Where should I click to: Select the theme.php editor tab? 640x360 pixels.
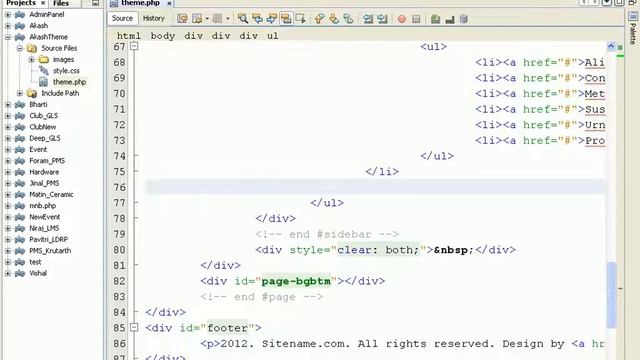[140, 3]
